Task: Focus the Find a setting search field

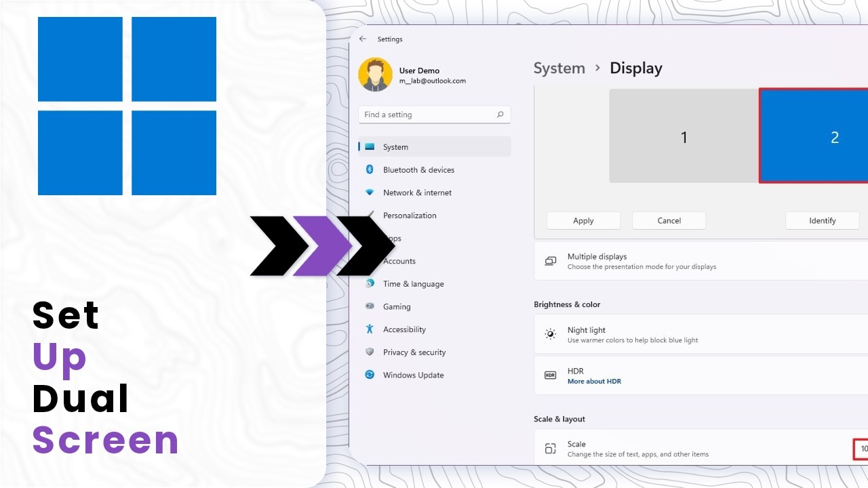Action: pos(435,115)
